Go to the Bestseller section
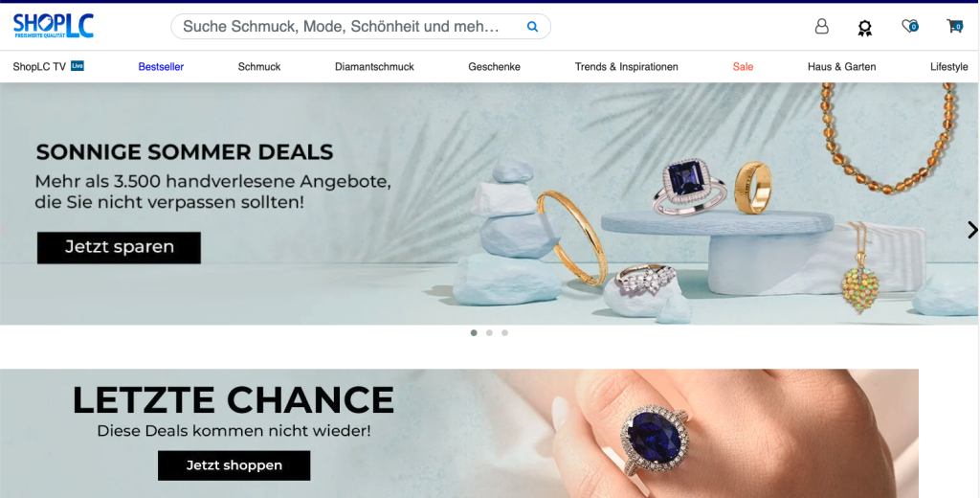Image resolution: width=980 pixels, height=498 pixels. tap(161, 67)
